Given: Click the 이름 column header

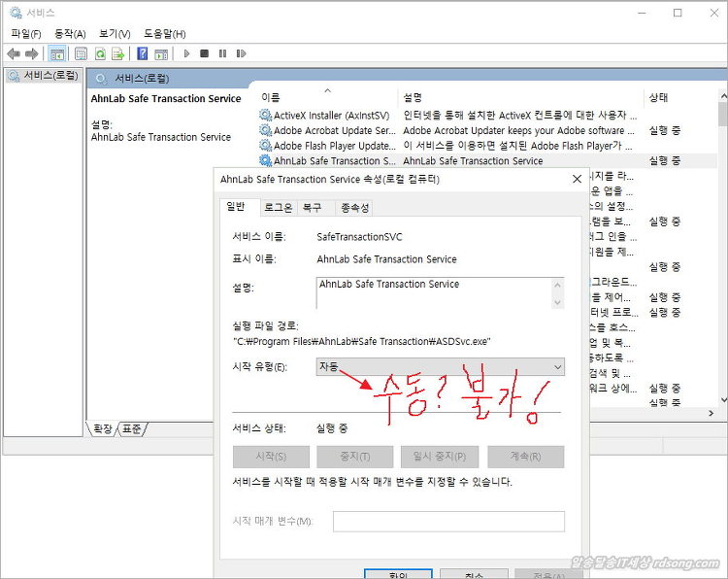Looking at the screenshot, I should pyautogui.click(x=271, y=97).
